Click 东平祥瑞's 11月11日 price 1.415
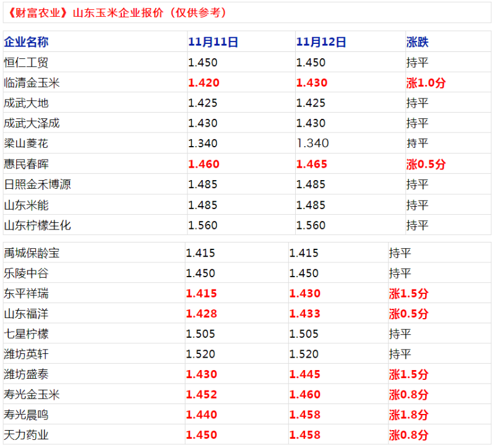495x448 pixels. 201,293
